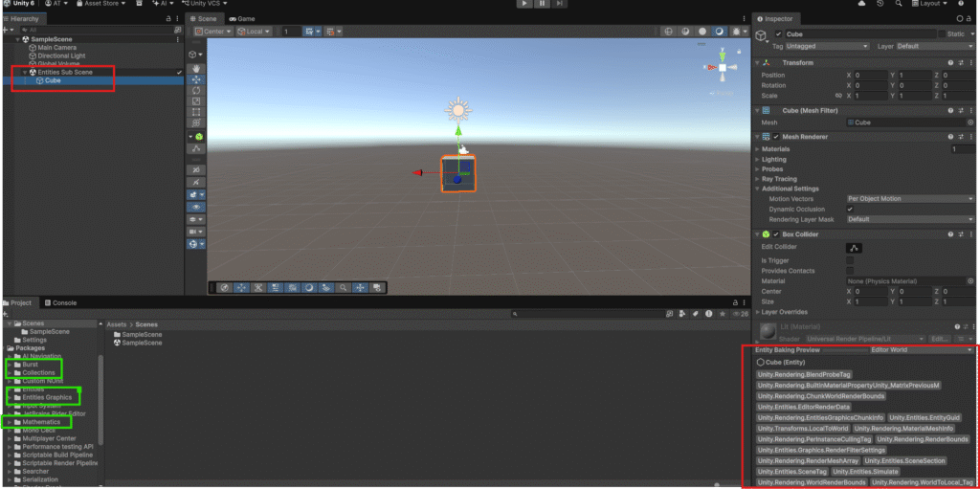Open Mesh Filter component presets icon
Viewport: 980px width, 489px height.
click(961, 110)
